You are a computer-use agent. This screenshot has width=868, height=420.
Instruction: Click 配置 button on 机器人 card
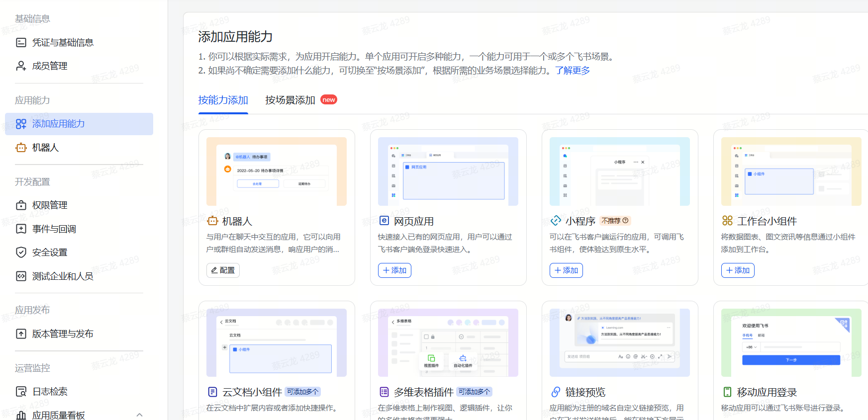point(223,270)
